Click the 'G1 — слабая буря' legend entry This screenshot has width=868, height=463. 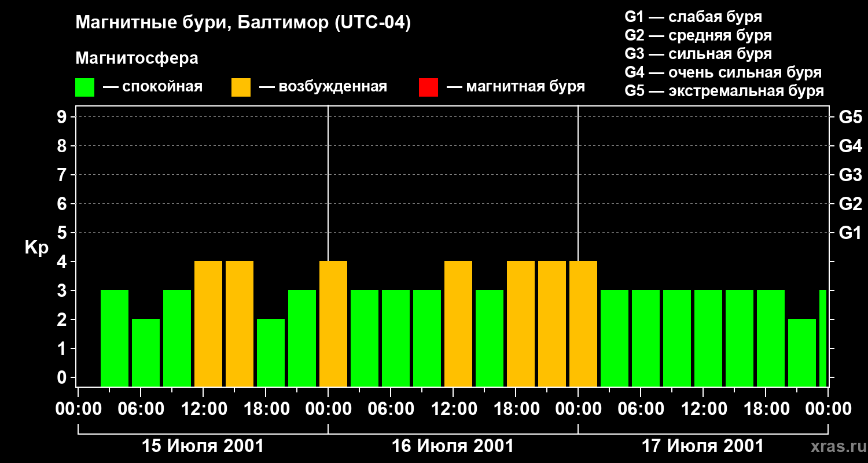tap(693, 17)
